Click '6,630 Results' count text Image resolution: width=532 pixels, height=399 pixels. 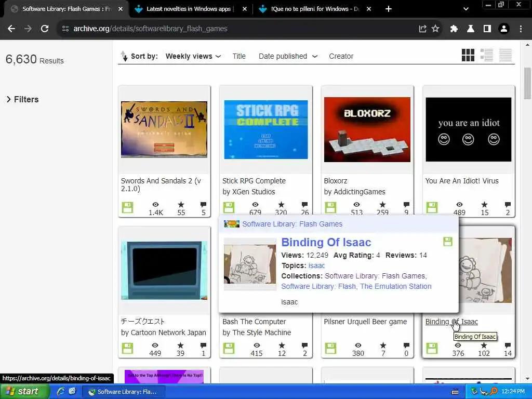[x=35, y=59]
